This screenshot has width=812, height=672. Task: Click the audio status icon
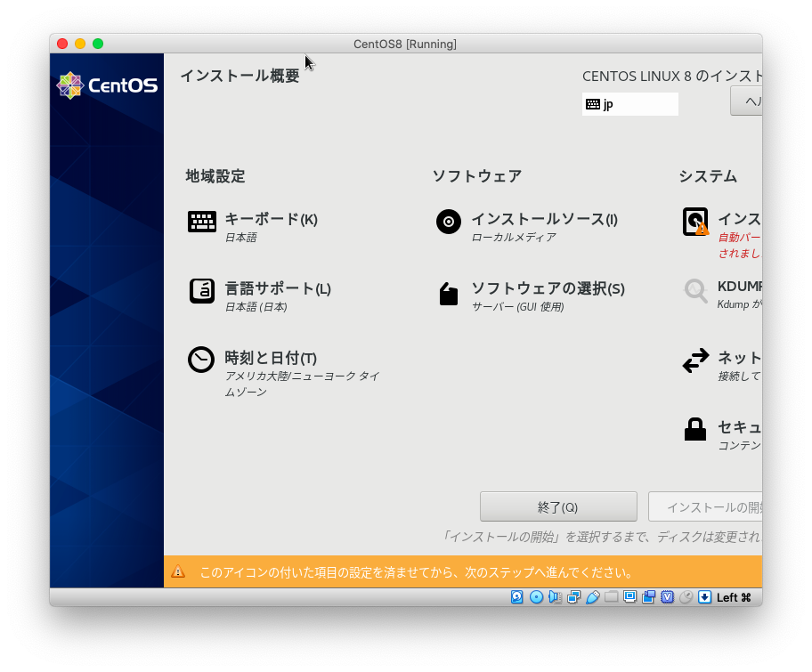click(x=556, y=597)
